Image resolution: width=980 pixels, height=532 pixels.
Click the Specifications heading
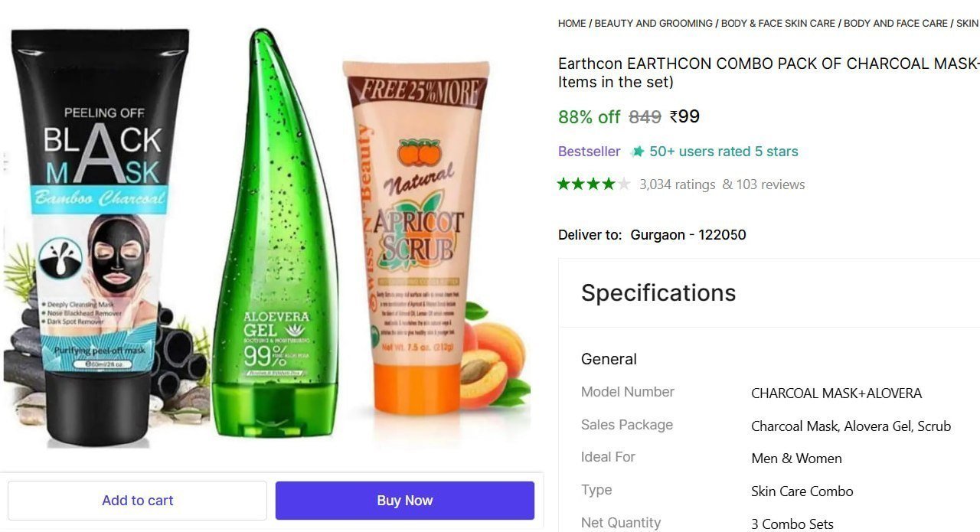pos(658,293)
